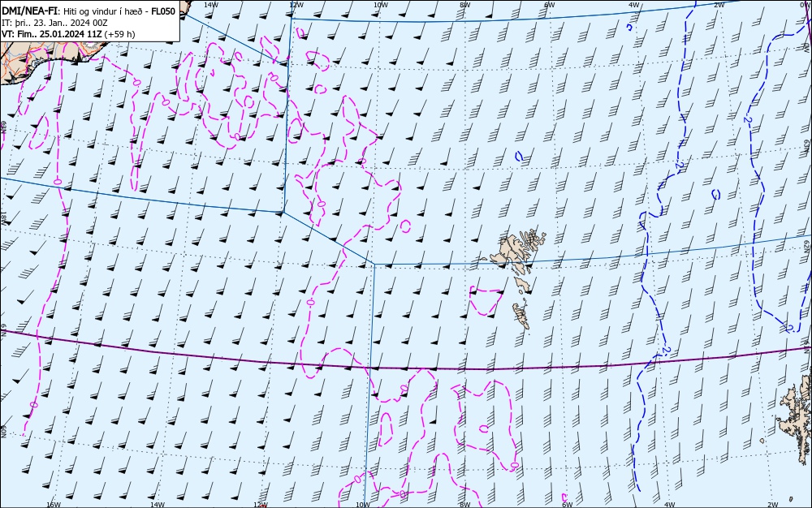This screenshot has height=508, width=812.
Task: Click the "6W" longitude label on top edge
Action: coord(550,5)
